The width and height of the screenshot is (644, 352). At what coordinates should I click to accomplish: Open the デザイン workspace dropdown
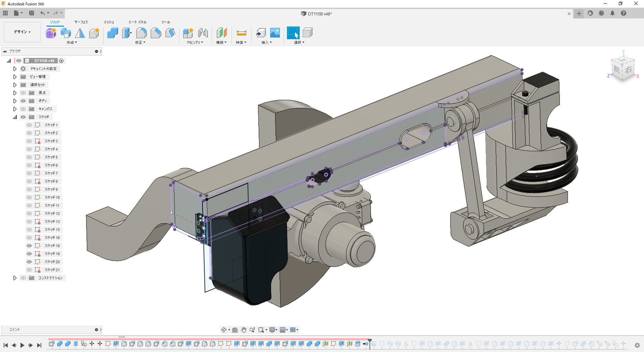point(22,32)
